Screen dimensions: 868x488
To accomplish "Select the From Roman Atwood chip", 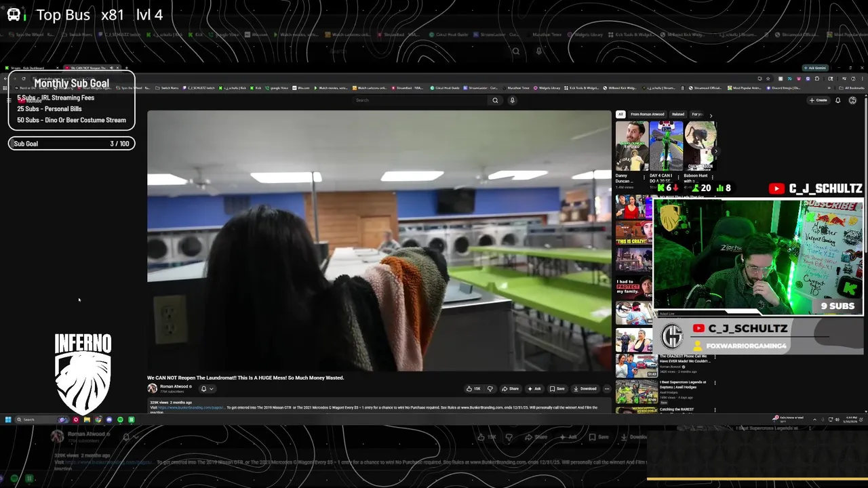I will tap(647, 114).
